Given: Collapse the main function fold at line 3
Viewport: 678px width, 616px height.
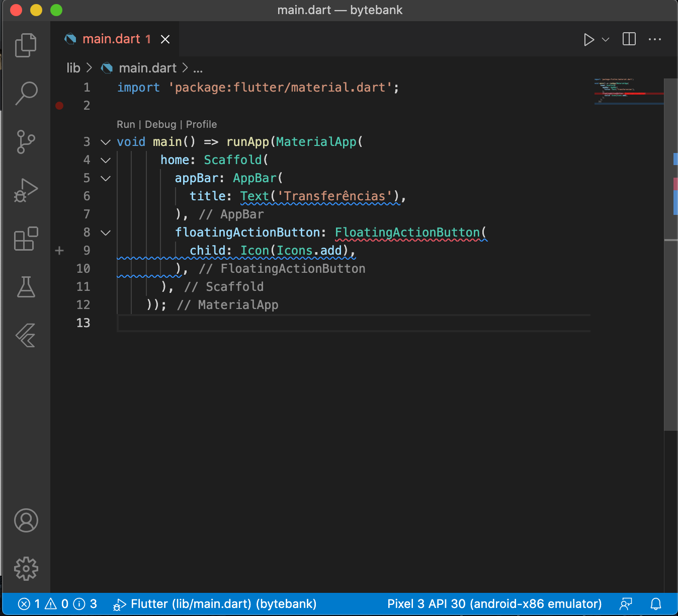Looking at the screenshot, I should tap(106, 142).
